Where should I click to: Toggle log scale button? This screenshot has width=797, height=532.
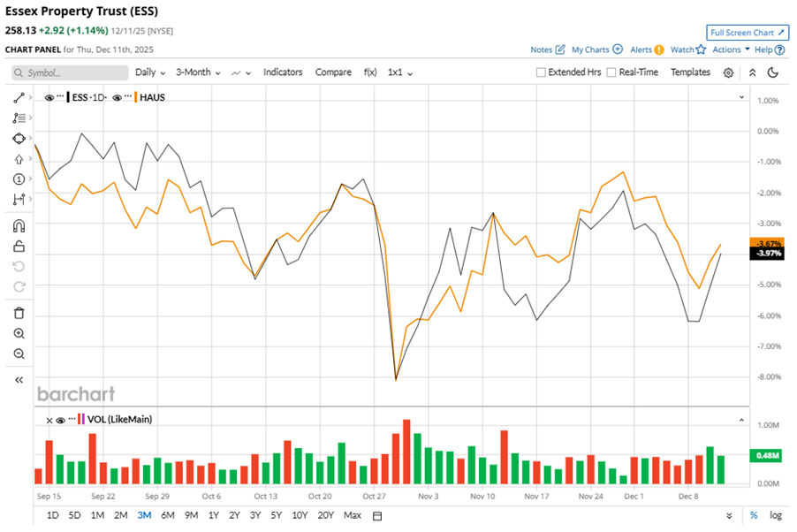tap(776, 515)
